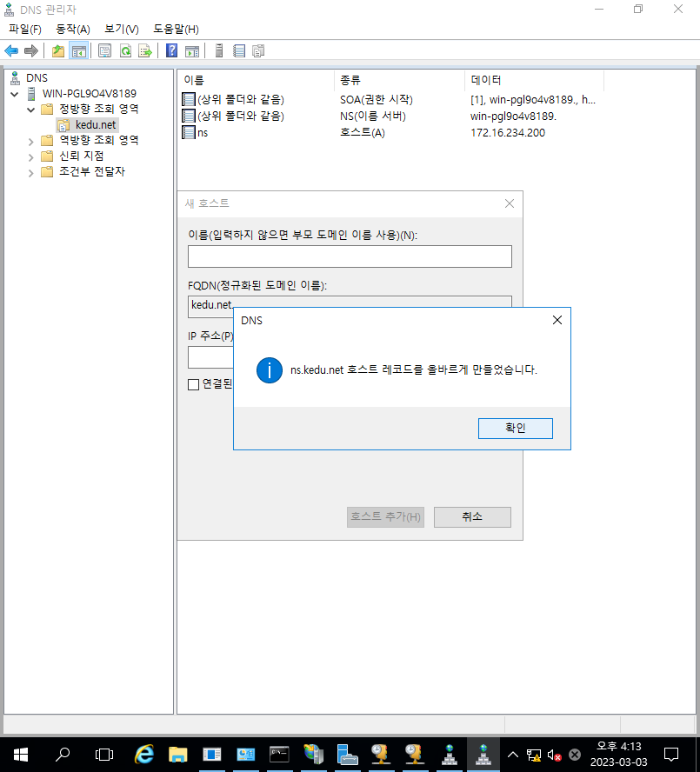Click the 172.16.234.200 data cell
700x772 pixels.
tap(508, 133)
